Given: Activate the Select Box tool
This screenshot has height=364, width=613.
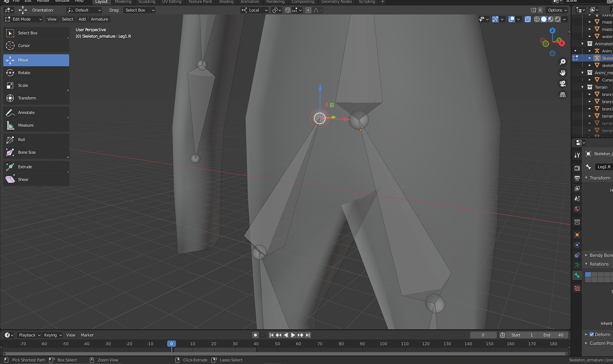Looking at the screenshot, I should [36, 33].
